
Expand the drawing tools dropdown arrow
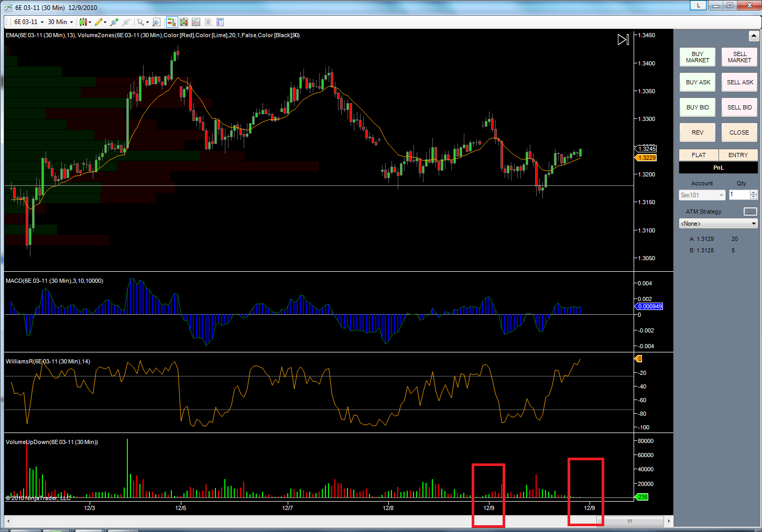(x=105, y=22)
